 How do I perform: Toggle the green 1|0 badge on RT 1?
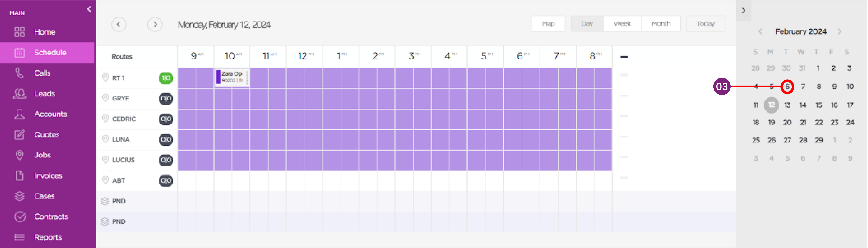[166, 78]
